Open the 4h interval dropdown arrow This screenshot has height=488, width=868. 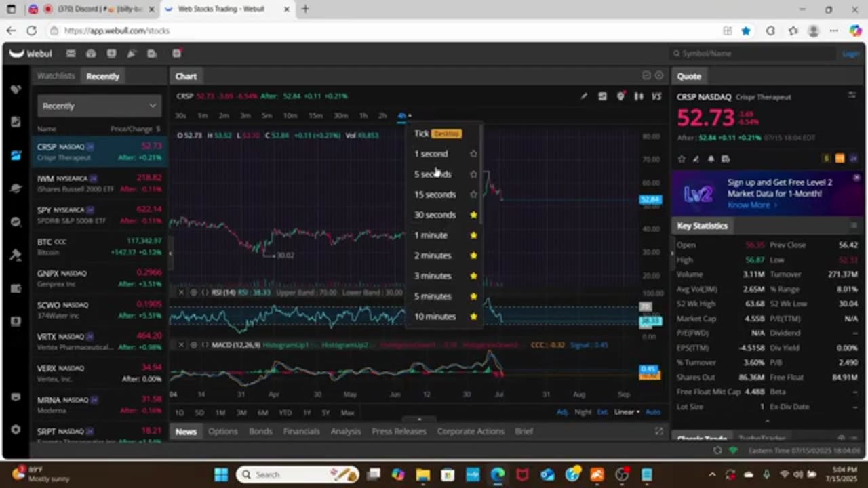tap(410, 116)
